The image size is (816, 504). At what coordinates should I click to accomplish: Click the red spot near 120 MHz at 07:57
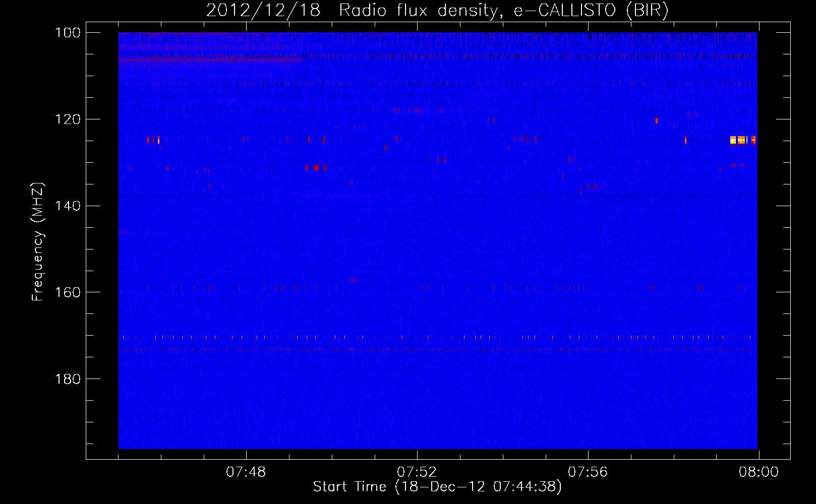(656, 120)
